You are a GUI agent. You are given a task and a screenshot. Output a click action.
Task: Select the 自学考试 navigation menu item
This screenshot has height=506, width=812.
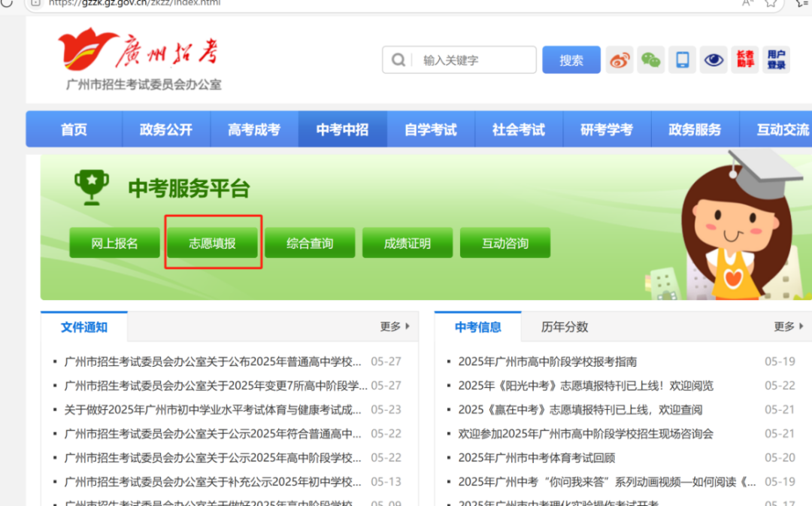click(x=431, y=129)
